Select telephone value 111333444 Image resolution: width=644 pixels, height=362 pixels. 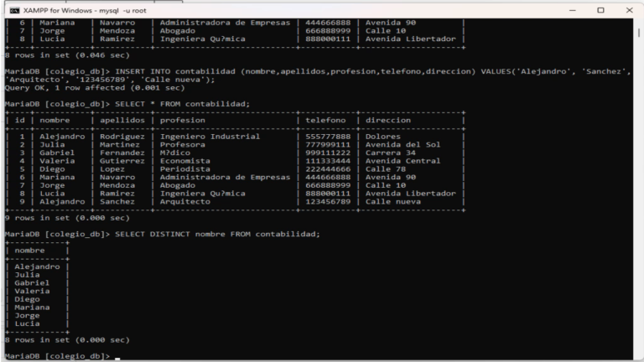click(328, 161)
